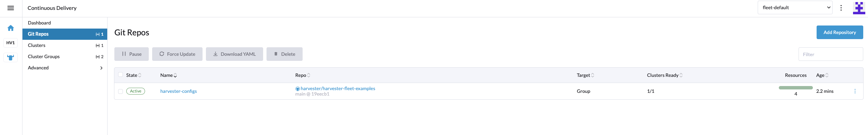
Task: Open the HV1 cluster shortcut
Action: (11, 43)
